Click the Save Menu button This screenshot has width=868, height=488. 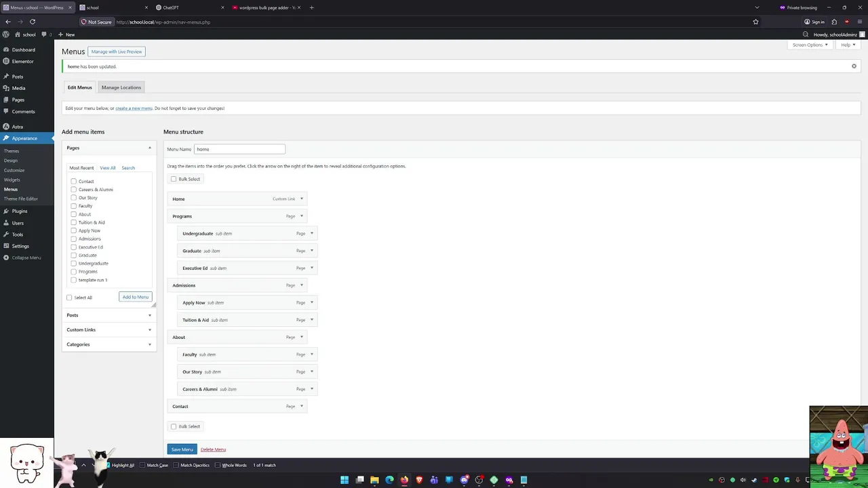tap(182, 449)
